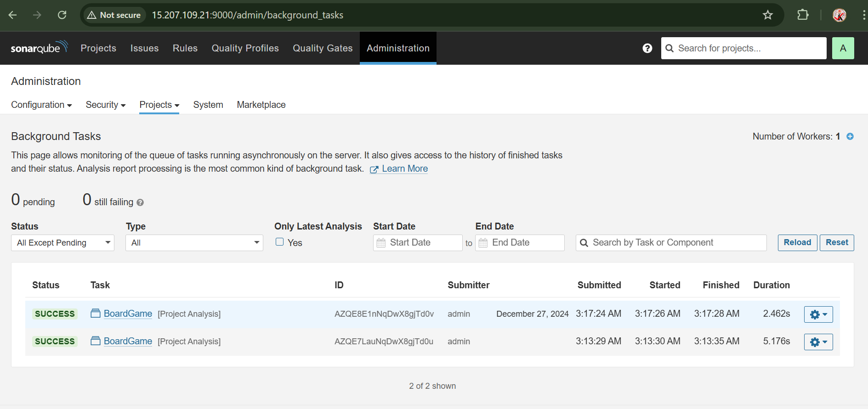Focus the Search by Task or Component field
This screenshot has width=868, height=409.
click(x=675, y=243)
